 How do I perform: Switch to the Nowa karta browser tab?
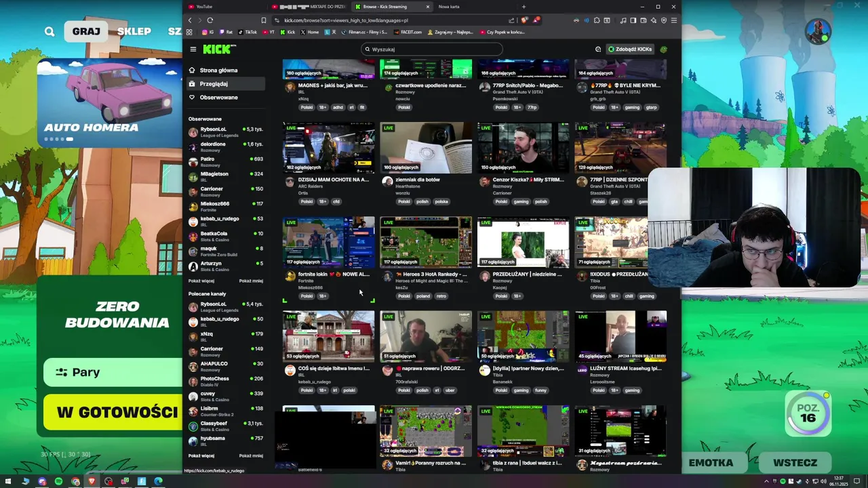(x=475, y=7)
